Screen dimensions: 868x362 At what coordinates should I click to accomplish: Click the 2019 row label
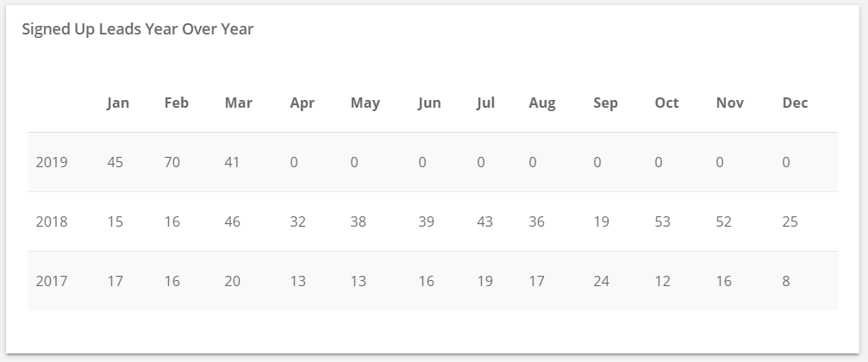[52, 162]
